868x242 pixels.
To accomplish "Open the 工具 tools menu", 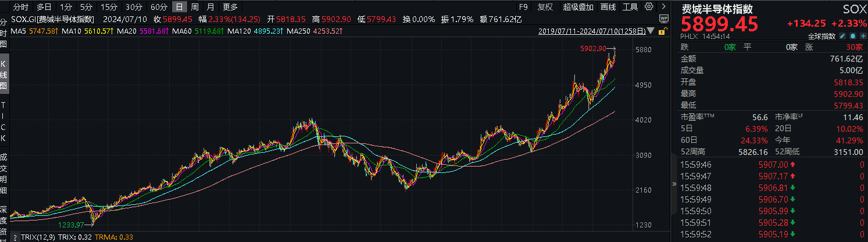I will (630, 7).
